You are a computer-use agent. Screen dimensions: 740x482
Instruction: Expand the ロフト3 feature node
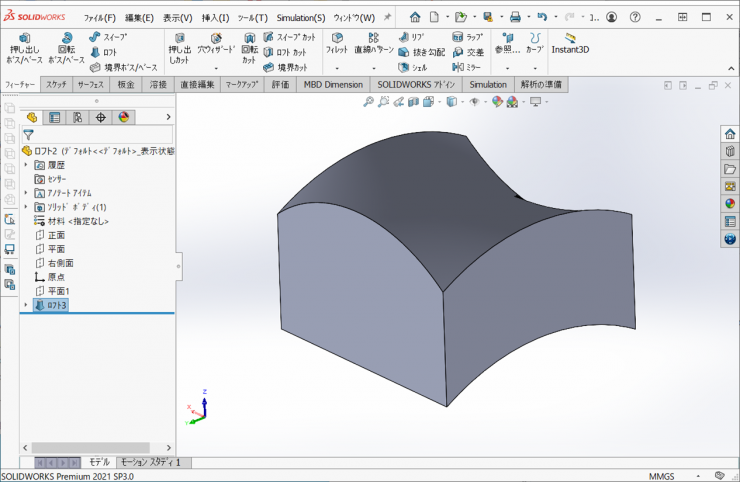26,305
